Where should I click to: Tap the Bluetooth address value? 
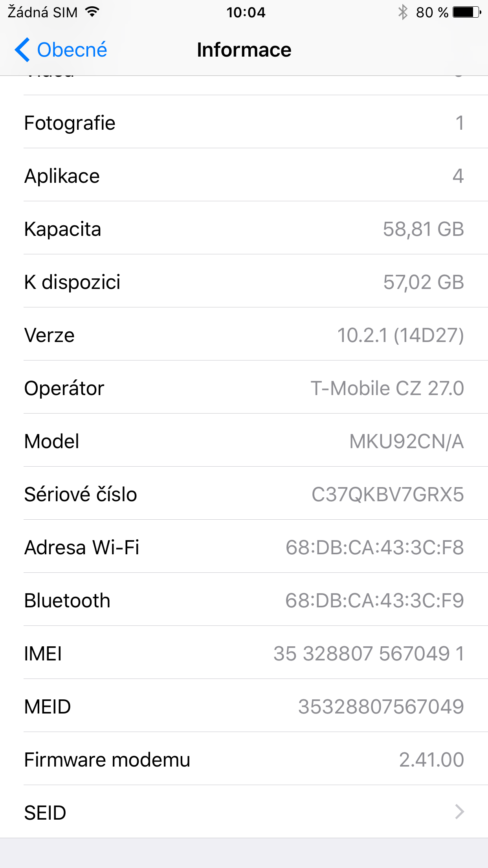tap(374, 600)
